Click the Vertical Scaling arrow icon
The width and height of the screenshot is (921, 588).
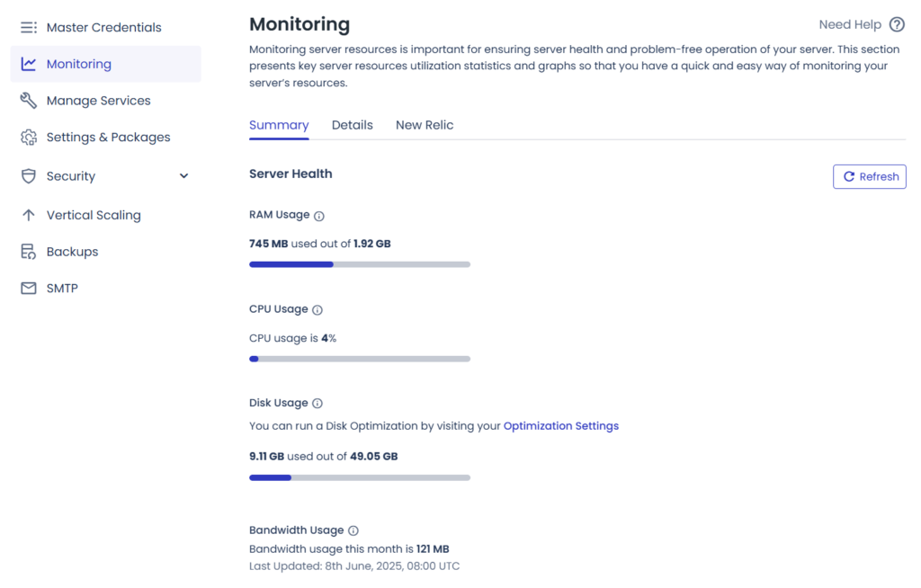[x=28, y=215]
